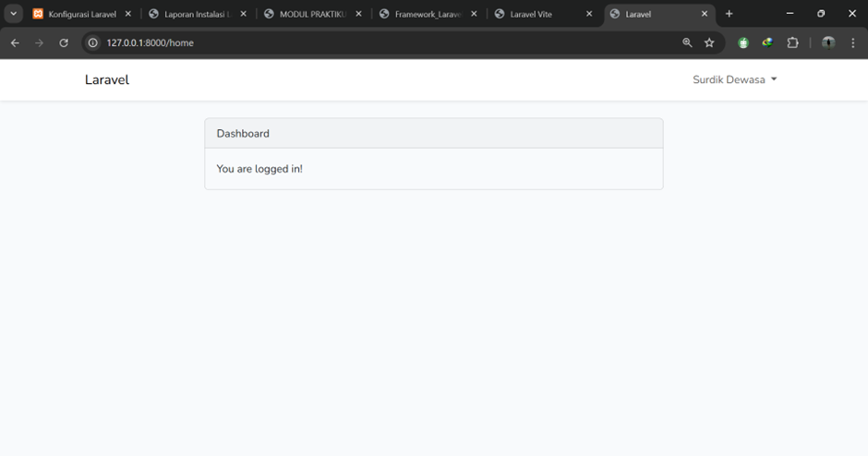Screen dimensions: 868x456
Task: Click the Laravel brand link
Action: click(x=107, y=79)
